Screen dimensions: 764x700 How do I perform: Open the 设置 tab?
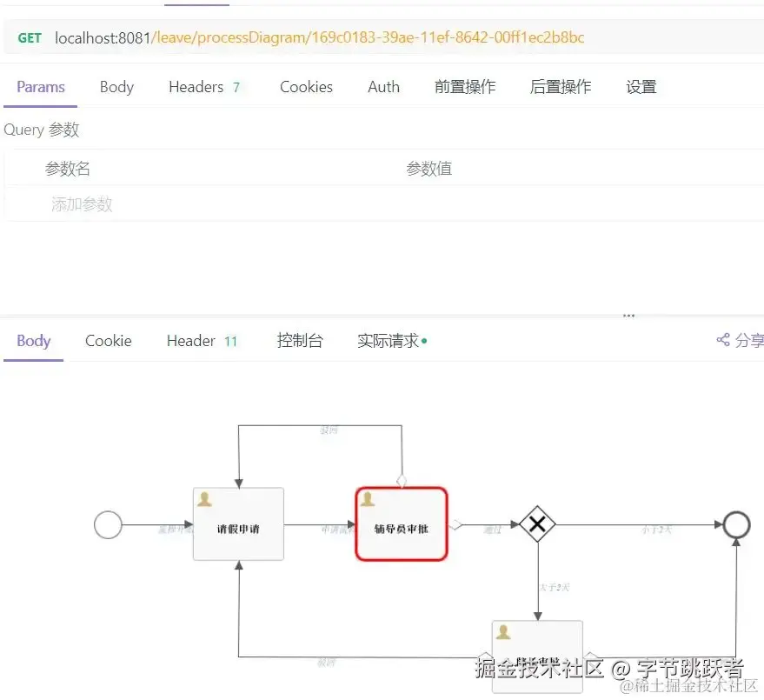click(x=641, y=87)
